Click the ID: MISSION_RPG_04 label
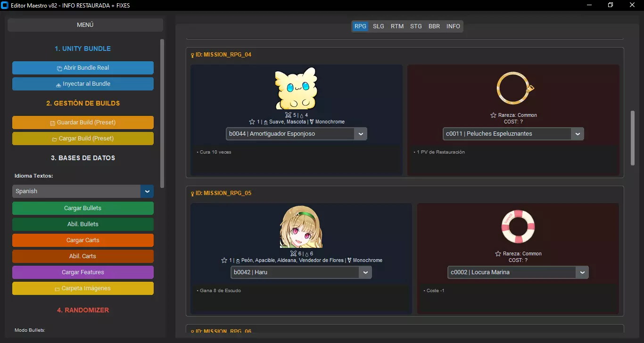 click(x=223, y=55)
